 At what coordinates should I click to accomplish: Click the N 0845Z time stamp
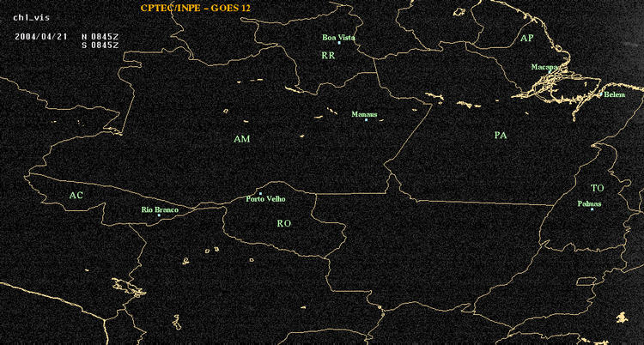point(100,36)
